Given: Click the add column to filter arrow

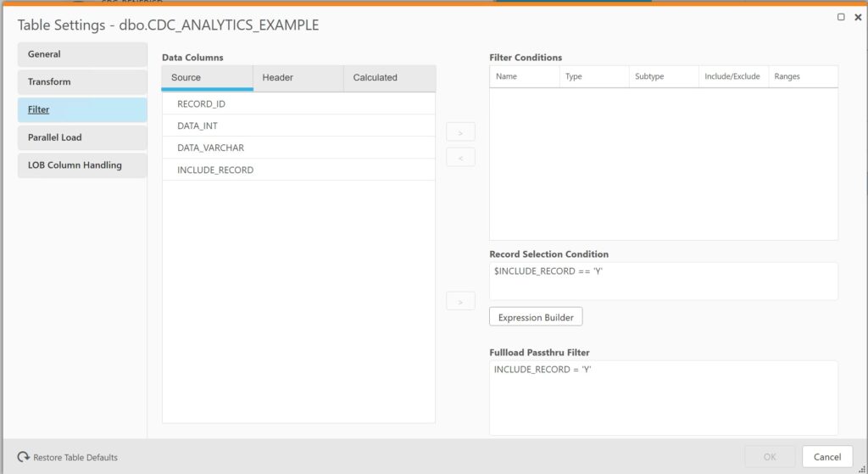Looking at the screenshot, I should pyautogui.click(x=460, y=132).
